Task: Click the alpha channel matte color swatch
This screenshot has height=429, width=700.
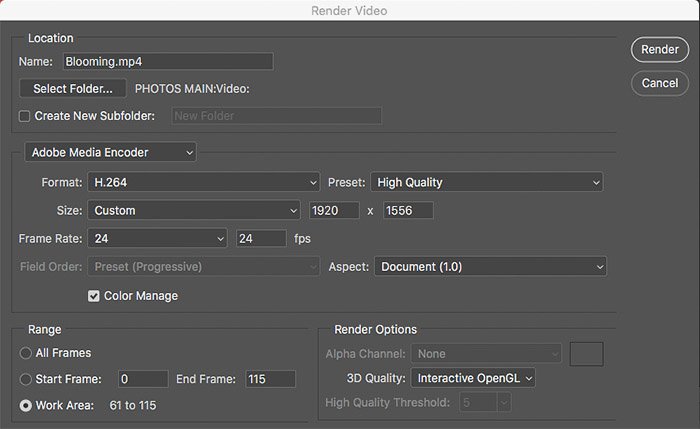Action: [587, 354]
